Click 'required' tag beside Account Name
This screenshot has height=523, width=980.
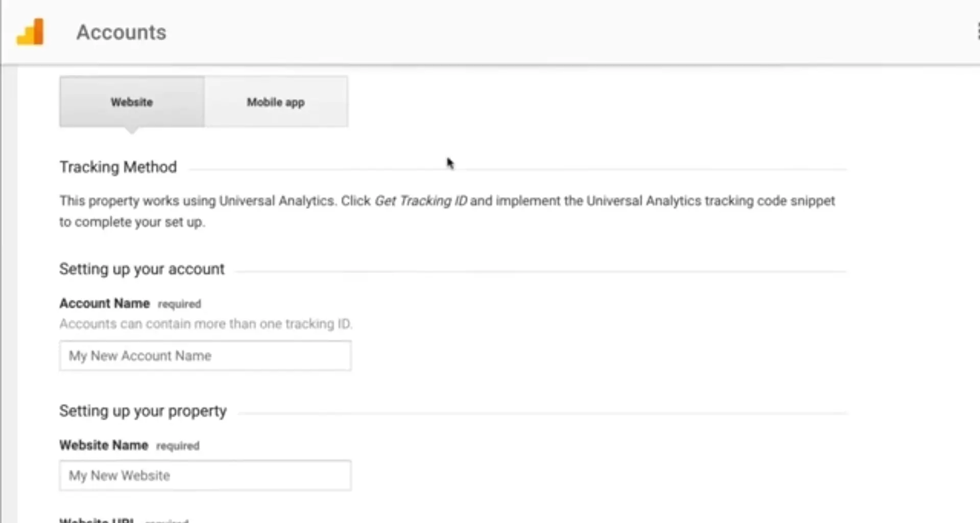click(x=179, y=304)
